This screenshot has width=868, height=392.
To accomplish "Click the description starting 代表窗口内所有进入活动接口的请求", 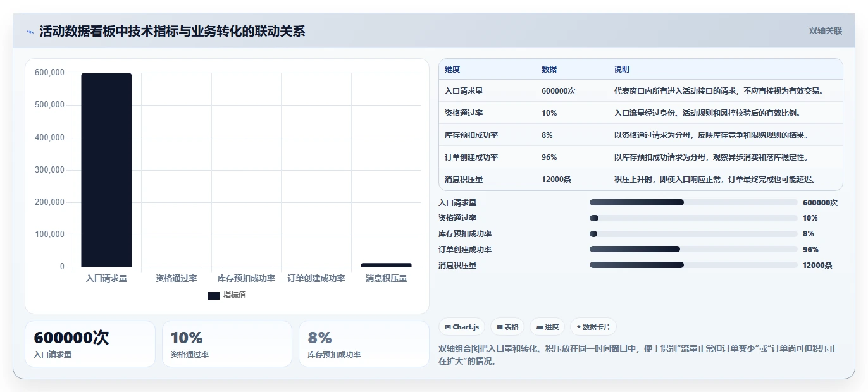I will (719, 91).
